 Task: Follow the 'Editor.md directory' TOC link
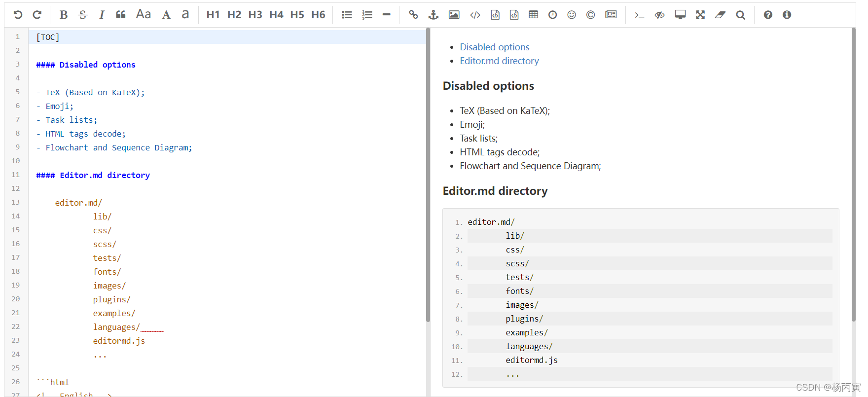pos(499,61)
